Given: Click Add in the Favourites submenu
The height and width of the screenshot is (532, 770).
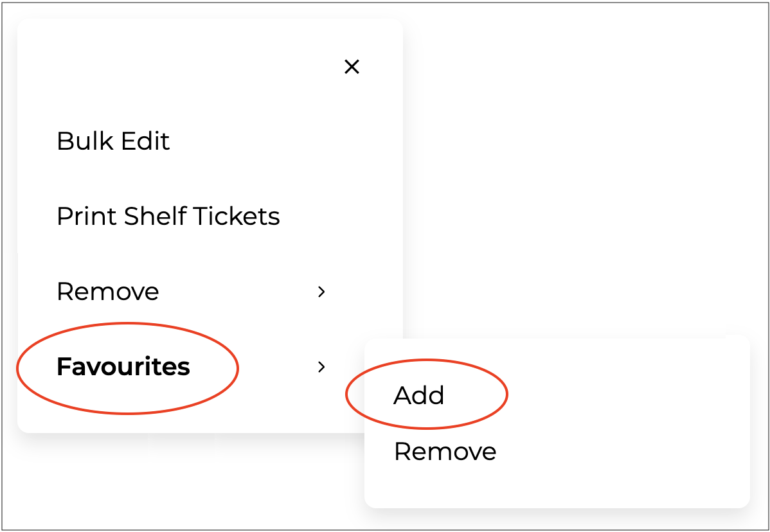Looking at the screenshot, I should pos(419,395).
